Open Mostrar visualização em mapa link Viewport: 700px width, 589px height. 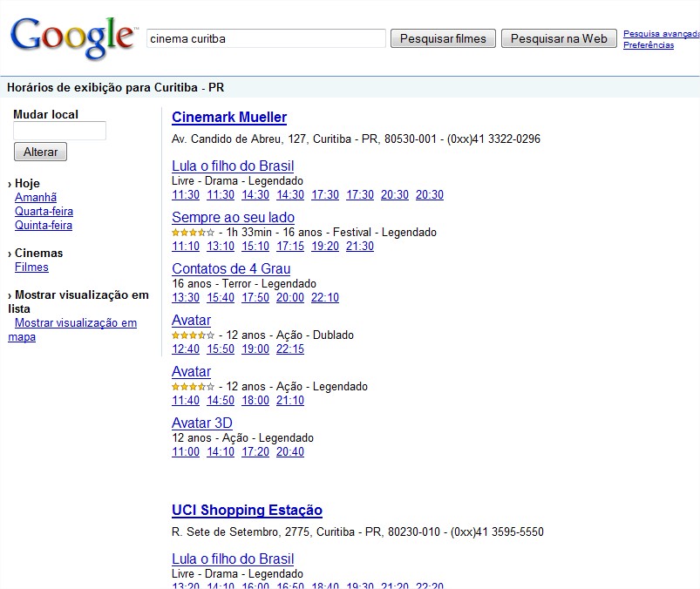(x=76, y=322)
